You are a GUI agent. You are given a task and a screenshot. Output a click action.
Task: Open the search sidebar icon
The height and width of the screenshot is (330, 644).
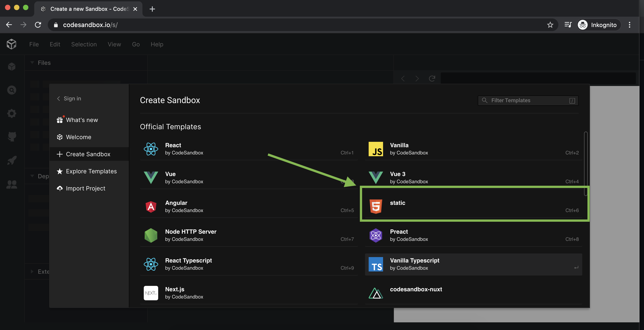click(x=12, y=90)
